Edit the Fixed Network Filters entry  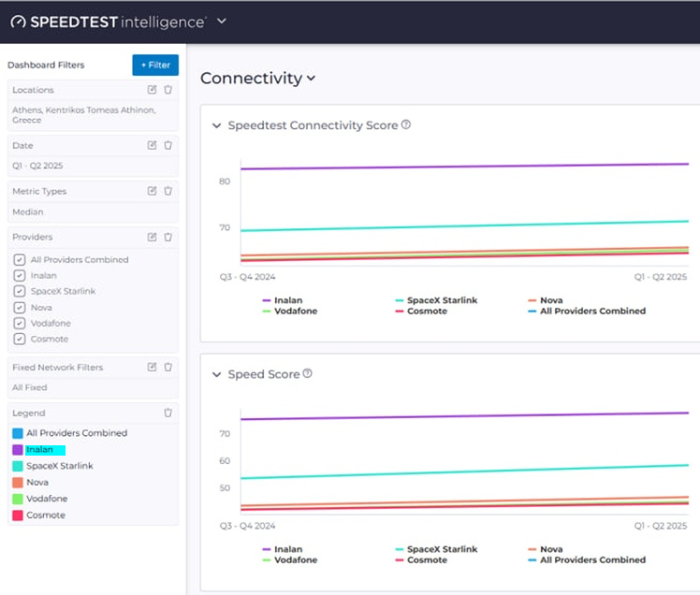click(152, 367)
